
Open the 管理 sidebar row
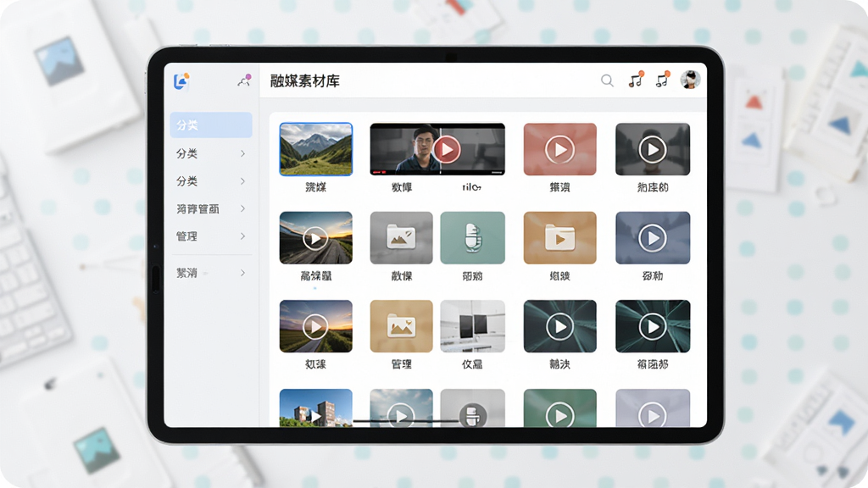(x=211, y=236)
